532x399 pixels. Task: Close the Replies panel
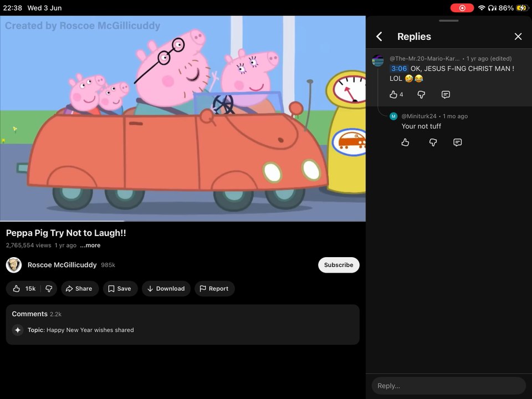coord(518,37)
